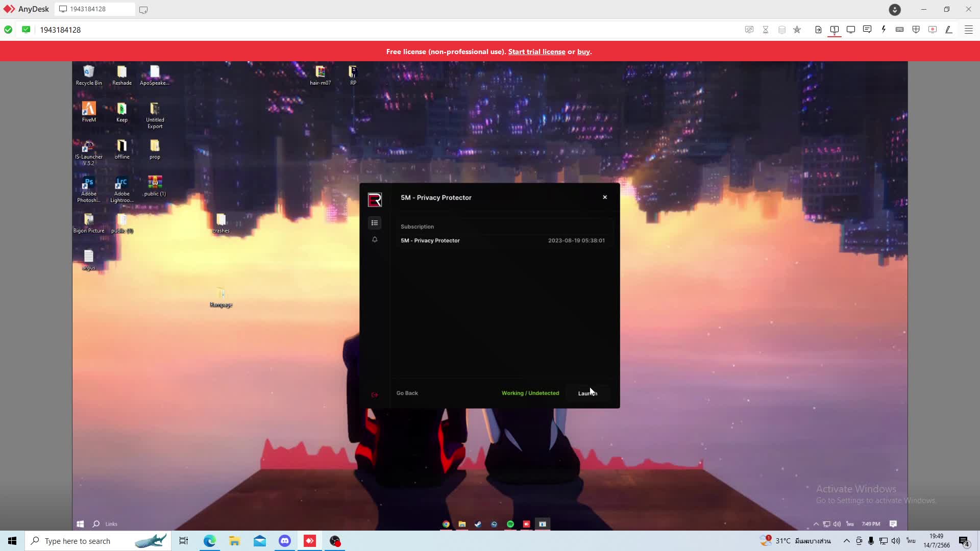Viewport: 980px width, 551px height.
Task: Click Go Back in the Privacy Protector dialog
Action: (407, 393)
